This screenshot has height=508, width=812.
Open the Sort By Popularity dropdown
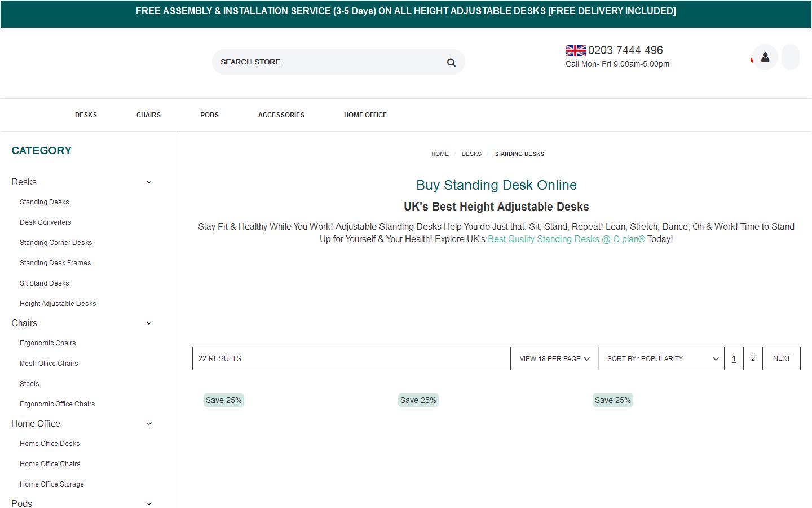[x=661, y=358]
